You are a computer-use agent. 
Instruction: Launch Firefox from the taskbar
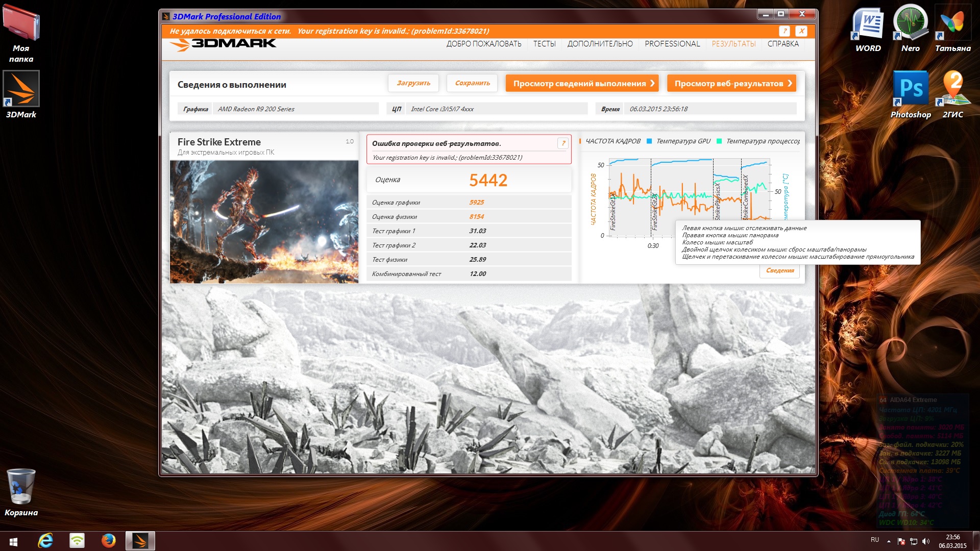(108, 540)
